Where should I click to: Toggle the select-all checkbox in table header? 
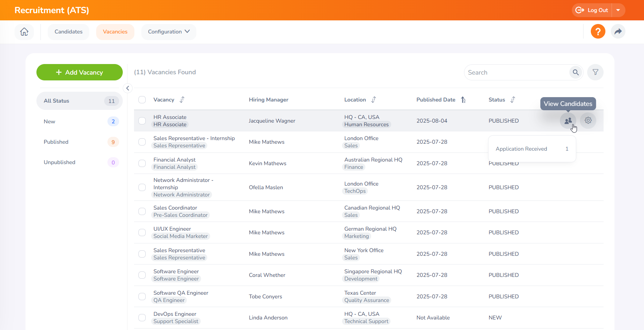(142, 100)
